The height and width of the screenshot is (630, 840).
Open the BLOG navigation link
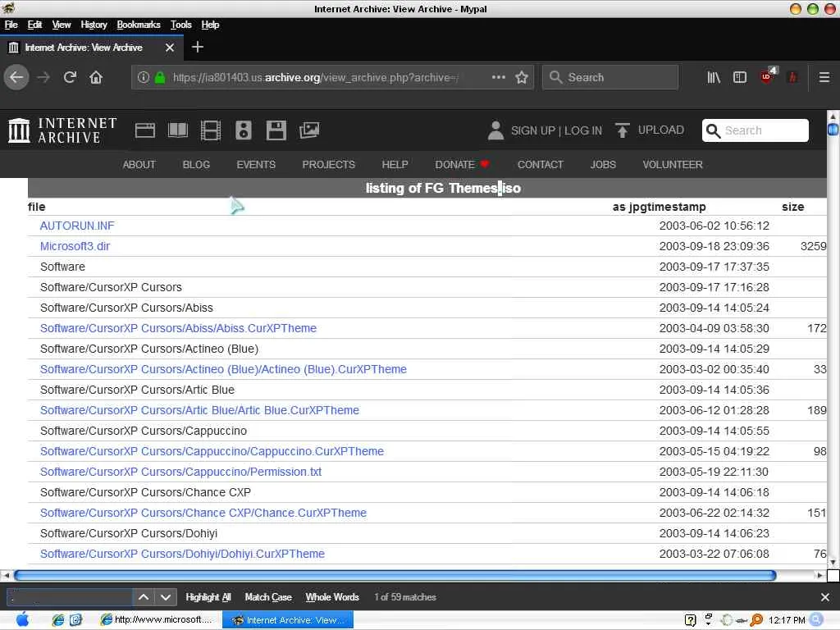point(196,164)
